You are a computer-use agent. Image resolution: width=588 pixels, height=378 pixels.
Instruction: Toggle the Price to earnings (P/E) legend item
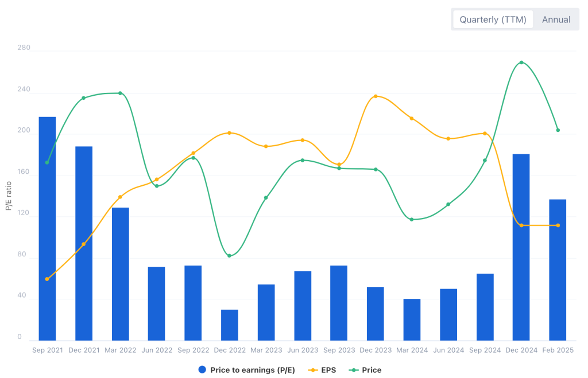point(253,370)
